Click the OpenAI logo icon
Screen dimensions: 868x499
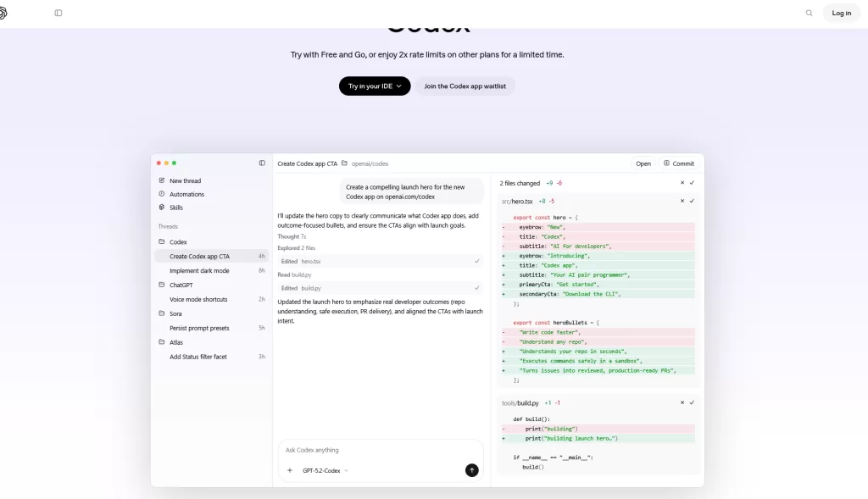(x=3, y=13)
